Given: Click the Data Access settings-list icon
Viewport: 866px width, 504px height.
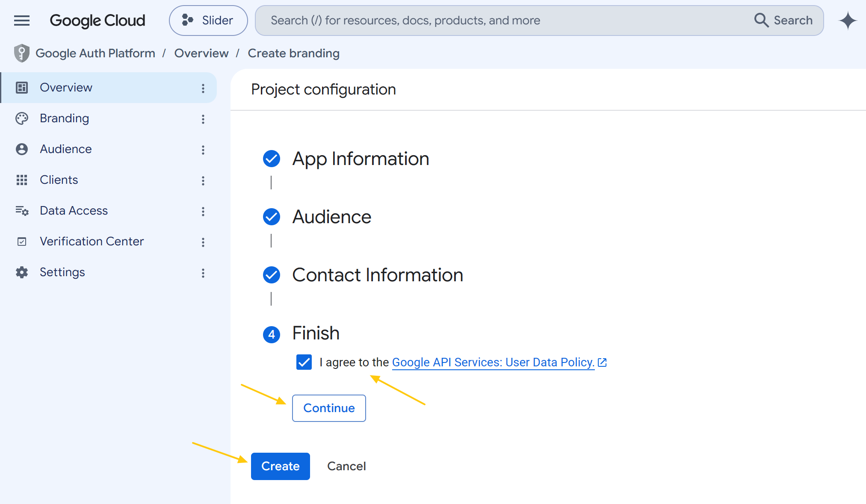Looking at the screenshot, I should click(22, 211).
